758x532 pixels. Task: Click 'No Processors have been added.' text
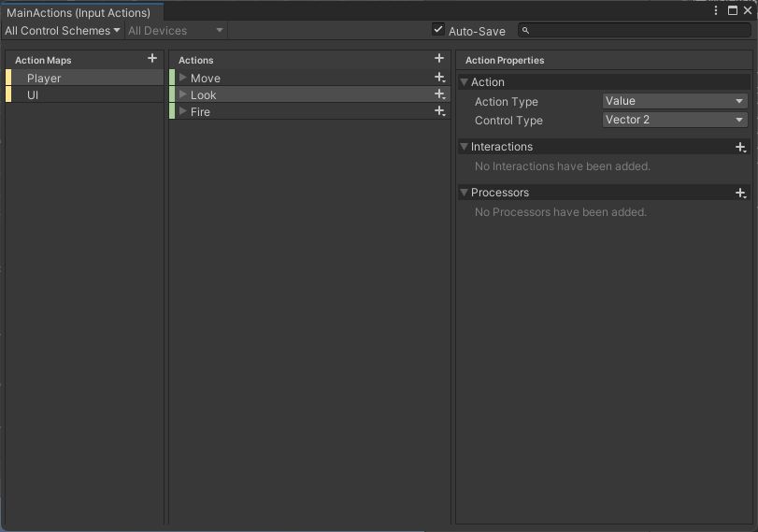coord(560,212)
